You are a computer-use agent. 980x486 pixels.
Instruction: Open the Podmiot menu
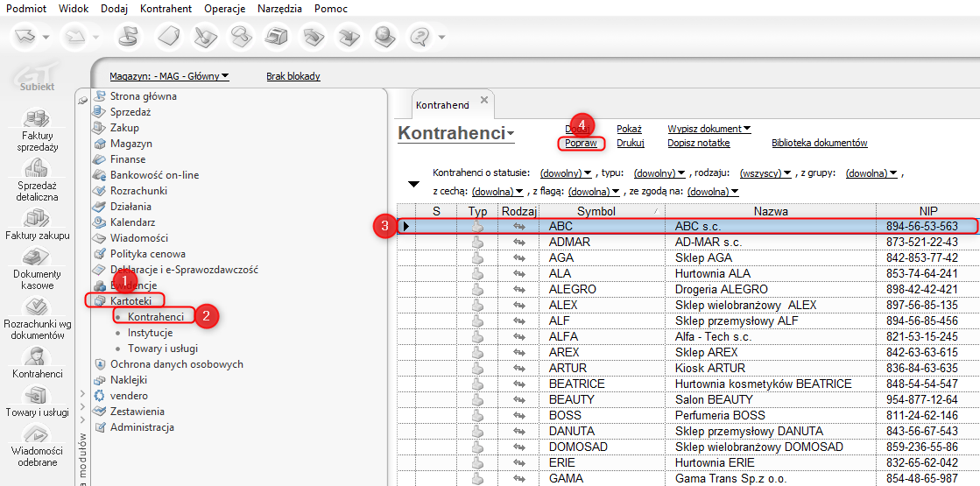point(25,9)
